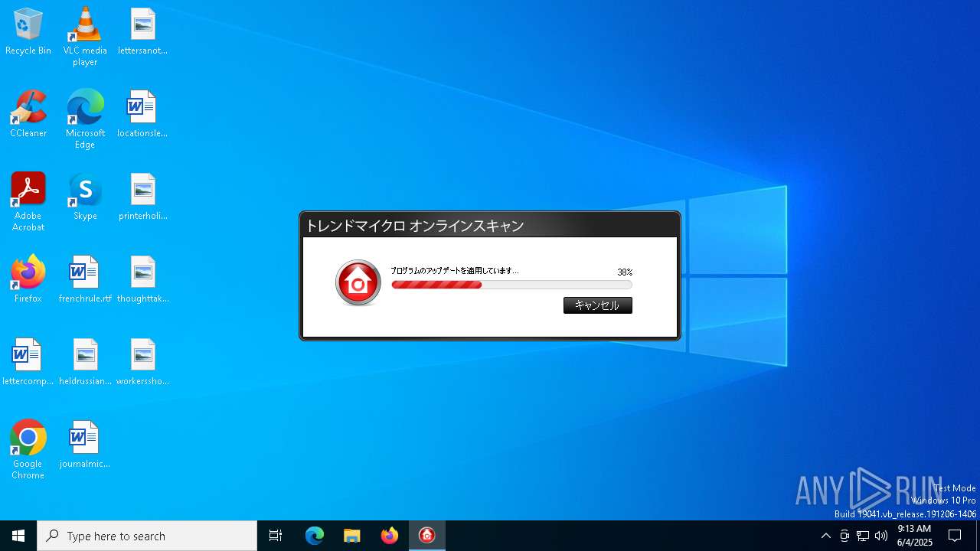Click the Meet Now tray icon
The image size is (980, 551).
844,536
